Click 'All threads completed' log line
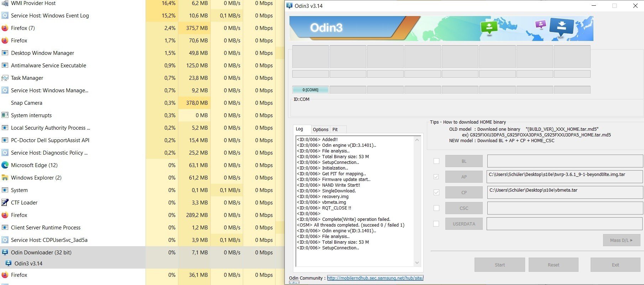644x285 pixels. [x=350, y=225]
